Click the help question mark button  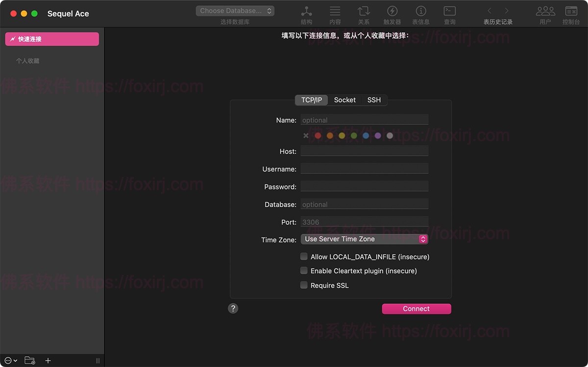(233, 308)
